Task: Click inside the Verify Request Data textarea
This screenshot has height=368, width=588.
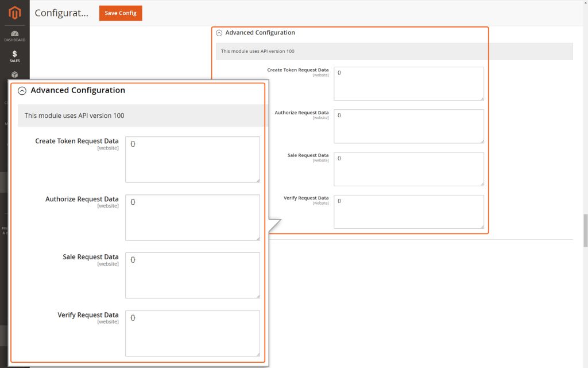Action: [x=192, y=333]
